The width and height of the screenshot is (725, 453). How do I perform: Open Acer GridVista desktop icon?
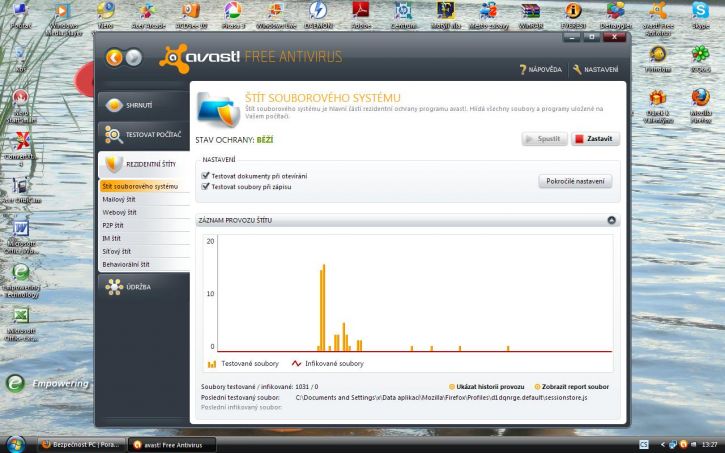[20, 190]
